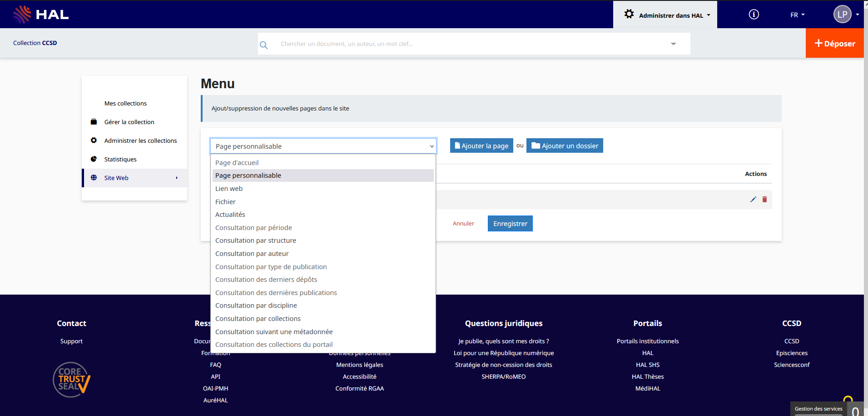Viewport: 868px width, 416px height.
Task: Click the search magnifier icon
Action: tap(264, 45)
